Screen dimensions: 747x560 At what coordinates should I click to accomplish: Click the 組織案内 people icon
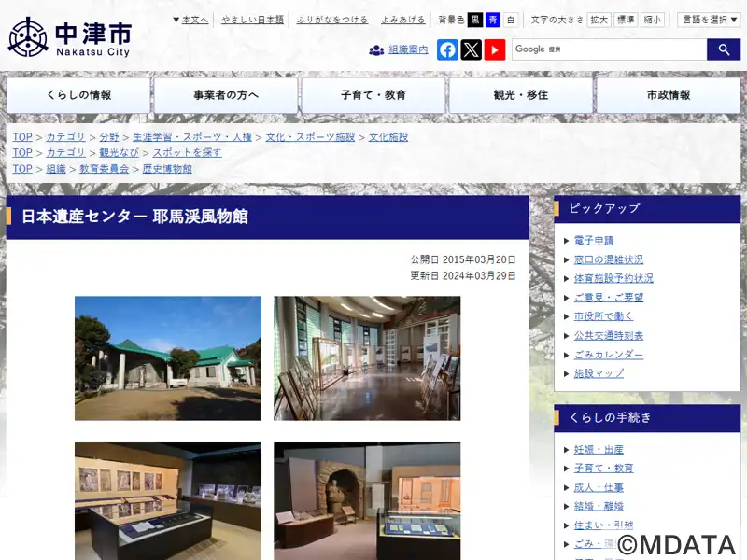[x=376, y=50]
